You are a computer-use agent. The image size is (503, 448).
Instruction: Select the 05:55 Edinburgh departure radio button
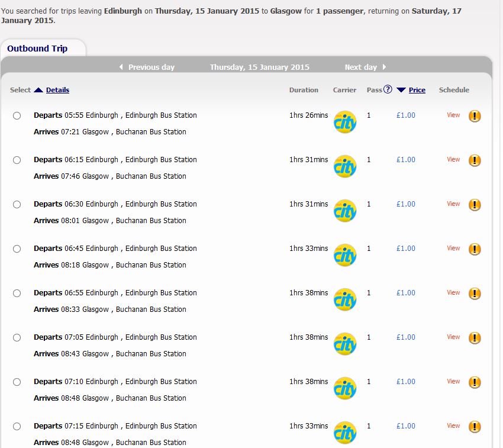pyautogui.click(x=17, y=115)
